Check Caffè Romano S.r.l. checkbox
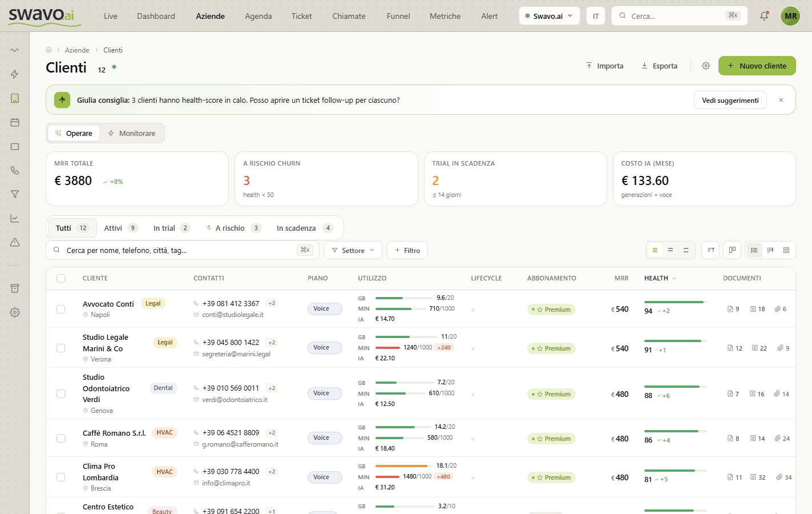Screen dimensions: 812x514 tap(61, 438)
